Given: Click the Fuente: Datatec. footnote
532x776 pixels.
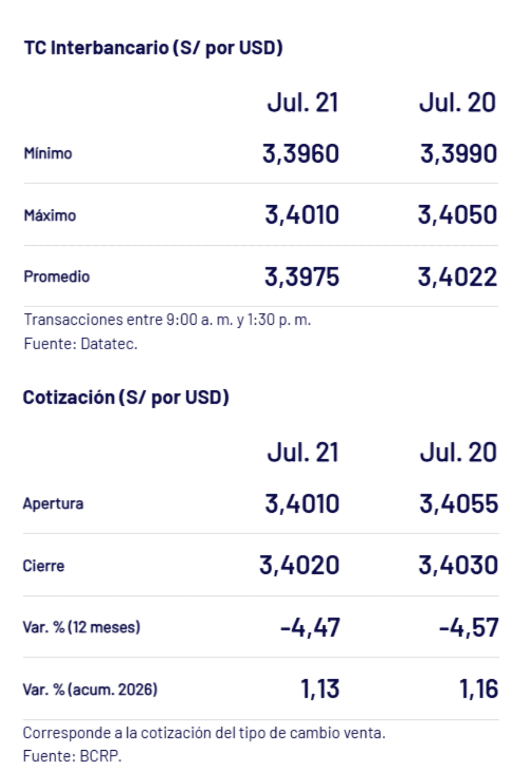Looking at the screenshot, I should click(81, 344).
